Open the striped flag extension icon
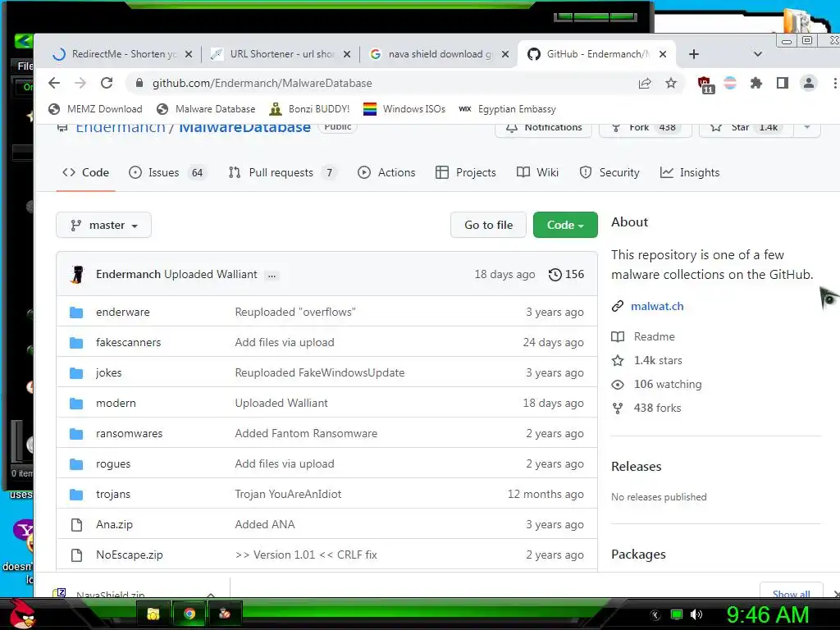Screen dimensions: 840x630 point(729,83)
